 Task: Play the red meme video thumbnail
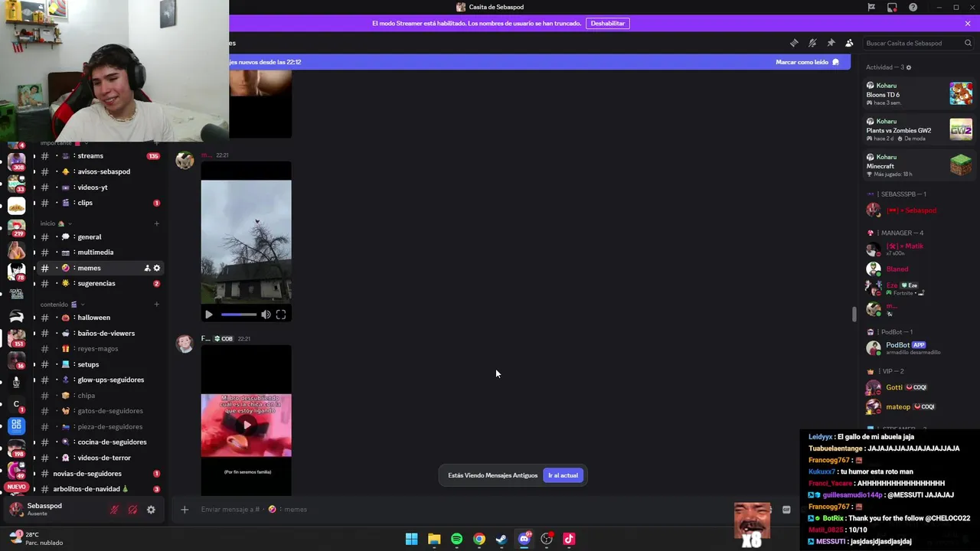(x=246, y=425)
